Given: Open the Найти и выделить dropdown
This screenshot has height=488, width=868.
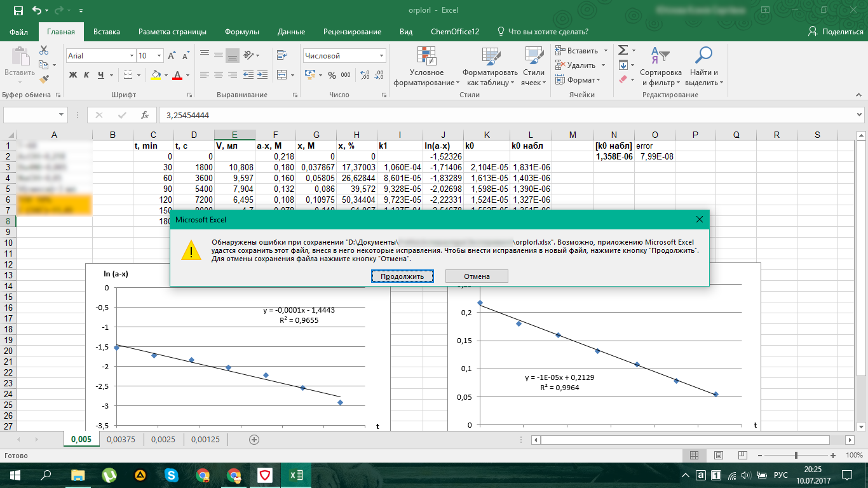Looking at the screenshot, I should [704, 67].
